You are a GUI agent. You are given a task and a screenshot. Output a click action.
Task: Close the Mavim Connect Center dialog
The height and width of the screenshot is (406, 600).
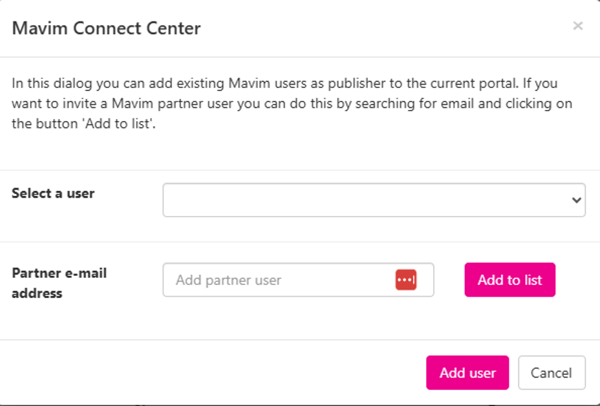coord(578,26)
